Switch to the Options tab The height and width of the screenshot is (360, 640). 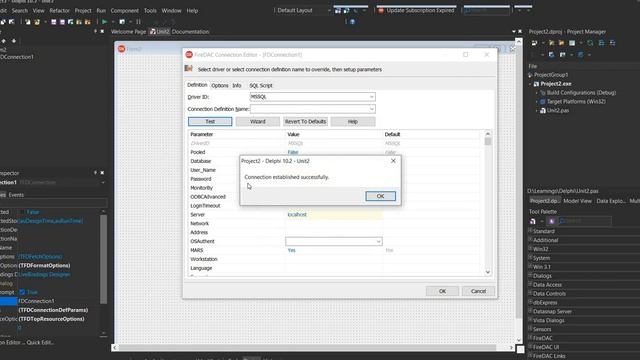tap(220, 86)
